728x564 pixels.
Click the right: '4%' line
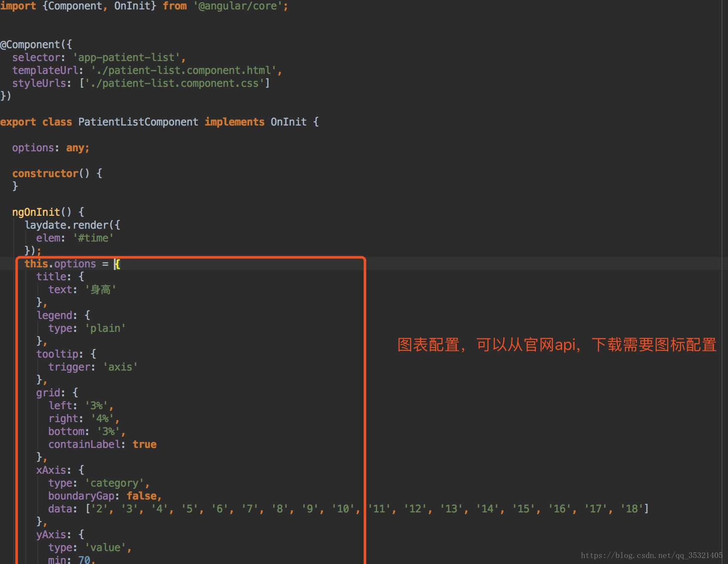click(x=84, y=419)
